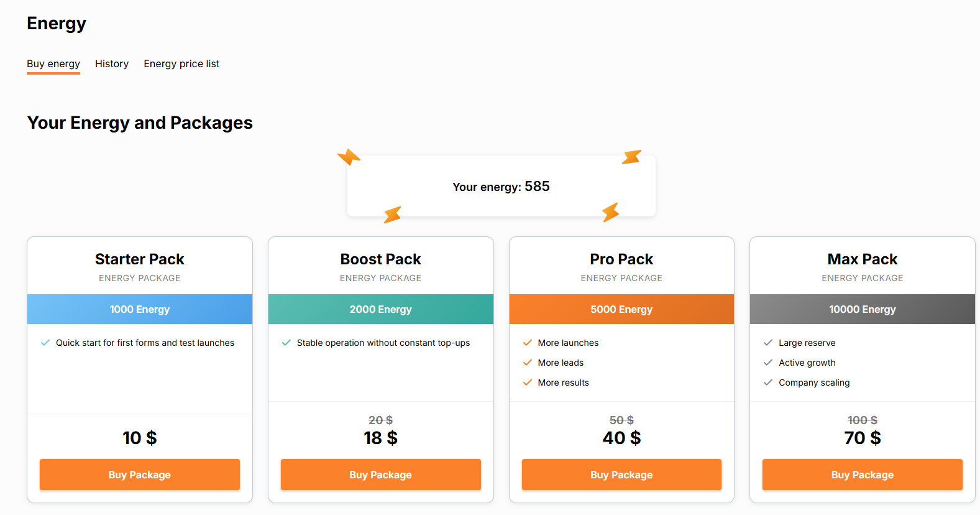
Task: Click the top-left lightning bolt icon
Action: click(349, 157)
